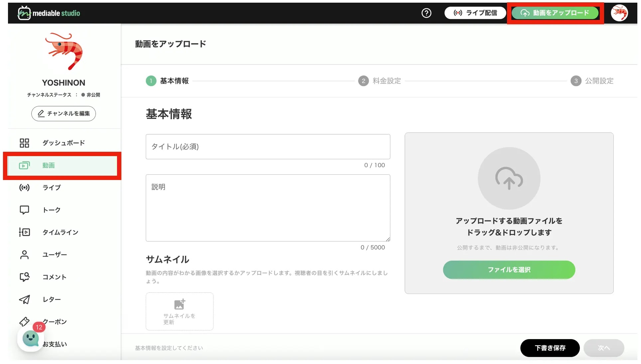Click the cloud upload icon in drop area
The image size is (641, 364).
tap(509, 178)
